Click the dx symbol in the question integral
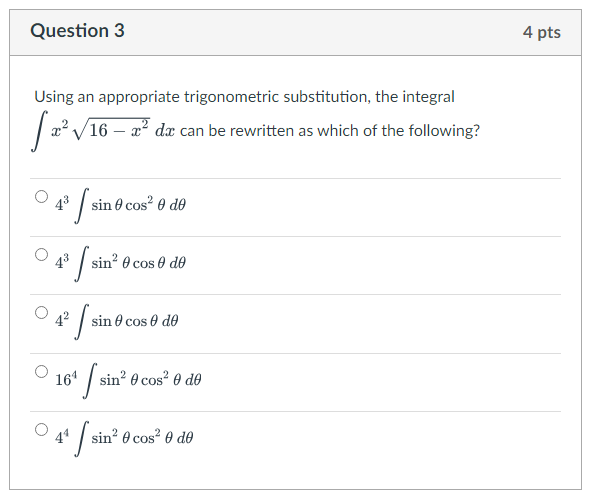The height and width of the screenshot is (498, 594). click(165, 131)
